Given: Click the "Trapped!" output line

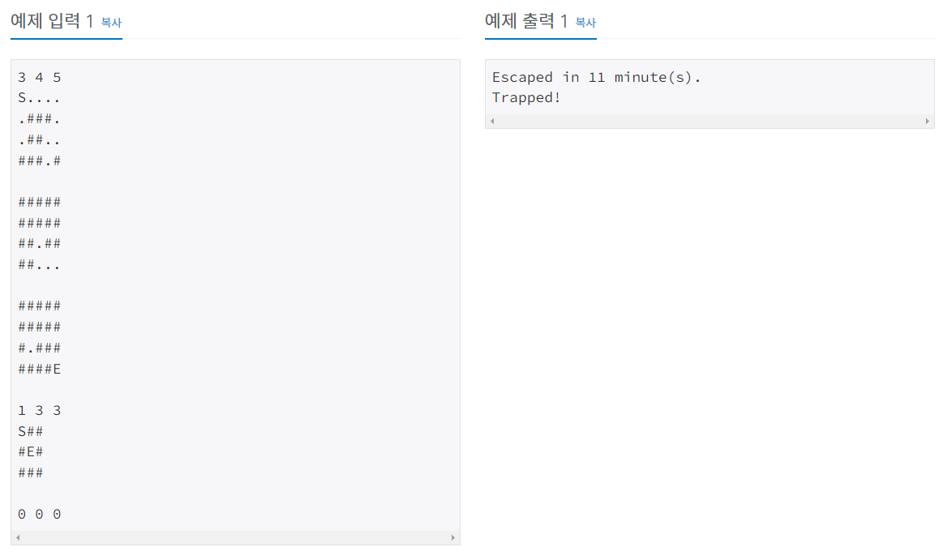Looking at the screenshot, I should click(x=526, y=98).
